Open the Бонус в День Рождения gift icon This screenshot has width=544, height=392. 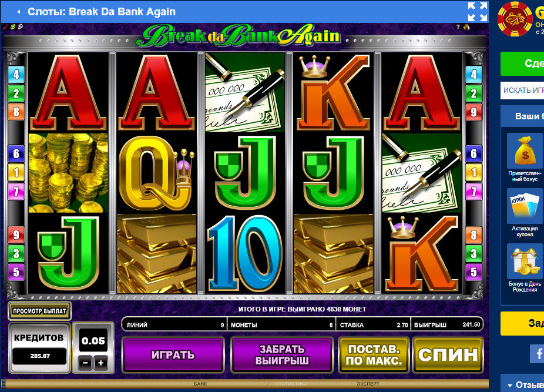(525, 261)
